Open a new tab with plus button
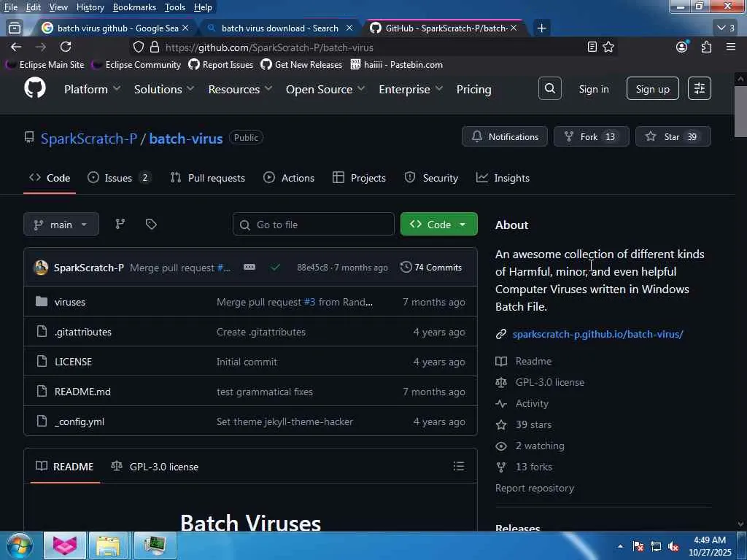Screen dimensions: 747x560 pyautogui.click(x=542, y=28)
